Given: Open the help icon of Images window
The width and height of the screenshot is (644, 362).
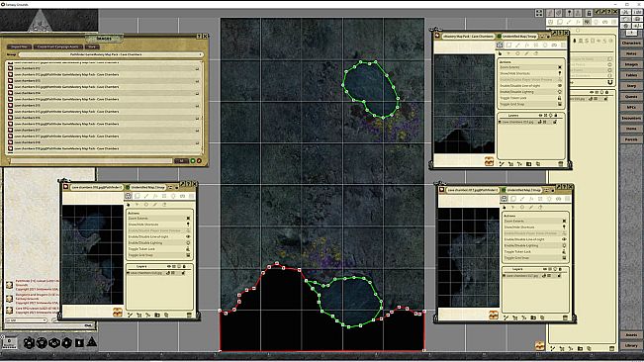Looking at the screenshot, I should [199, 37].
